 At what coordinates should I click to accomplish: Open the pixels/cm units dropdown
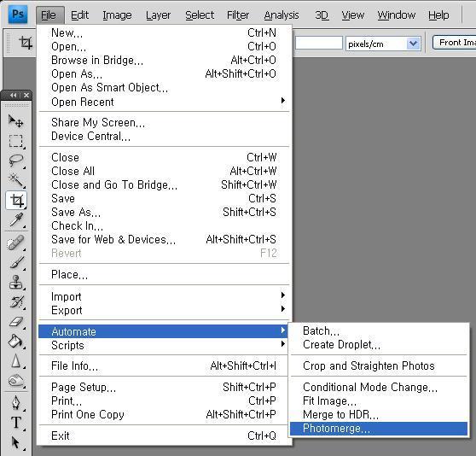point(413,44)
